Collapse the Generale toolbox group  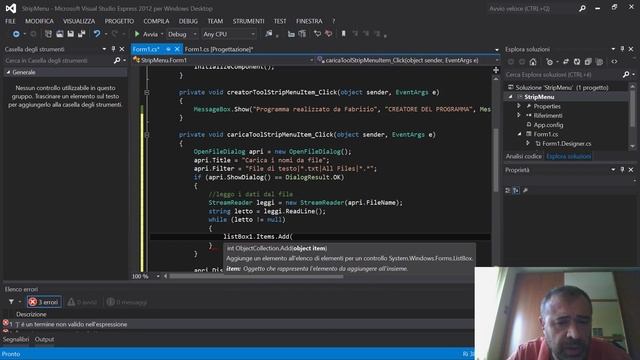(x=8, y=72)
